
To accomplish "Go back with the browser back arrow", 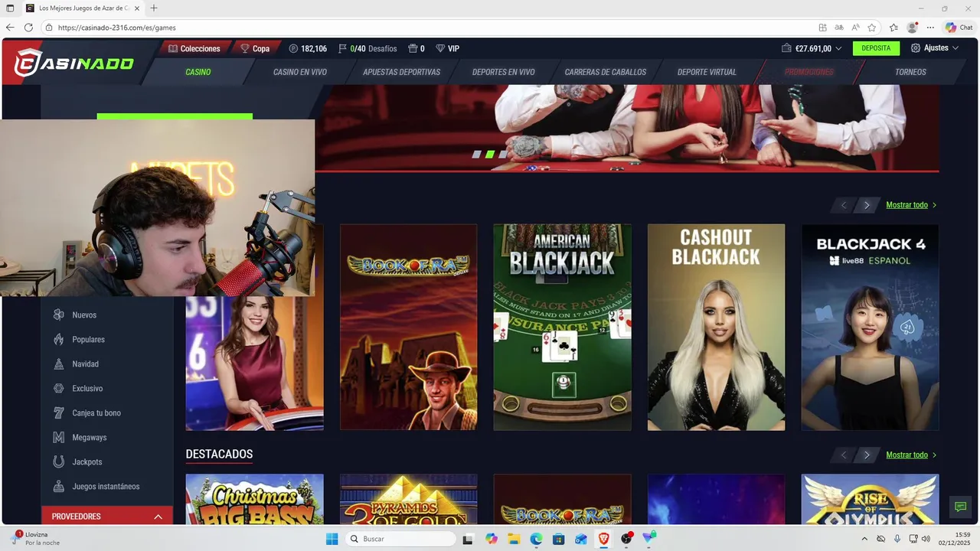I will pyautogui.click(x=10, y=28).
